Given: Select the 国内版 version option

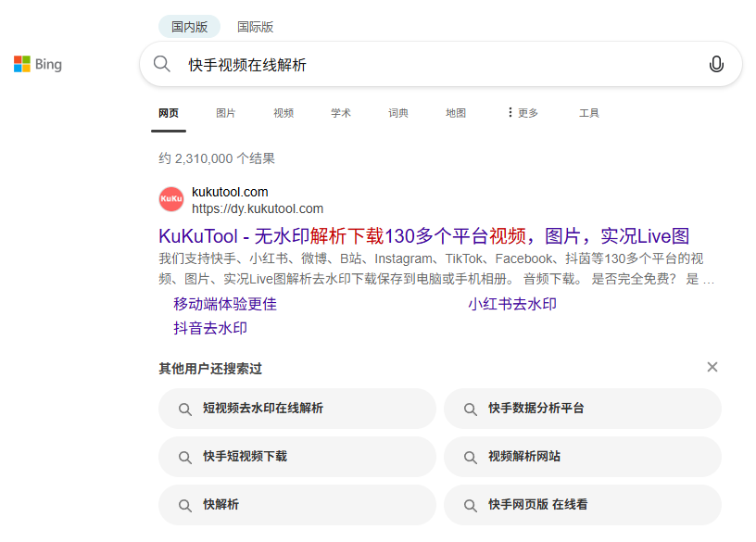Looking at the screenshot, I should click(x=189, y=26).
